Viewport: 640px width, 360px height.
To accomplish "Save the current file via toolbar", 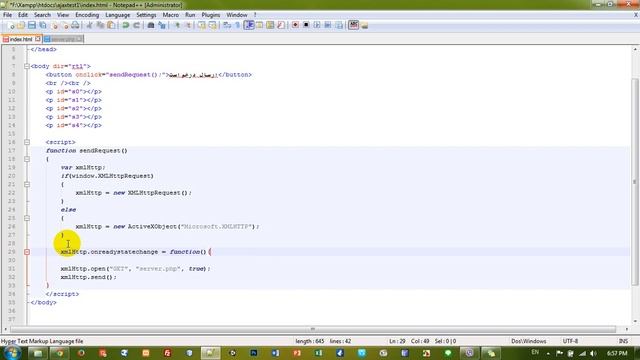I will 32,25.
